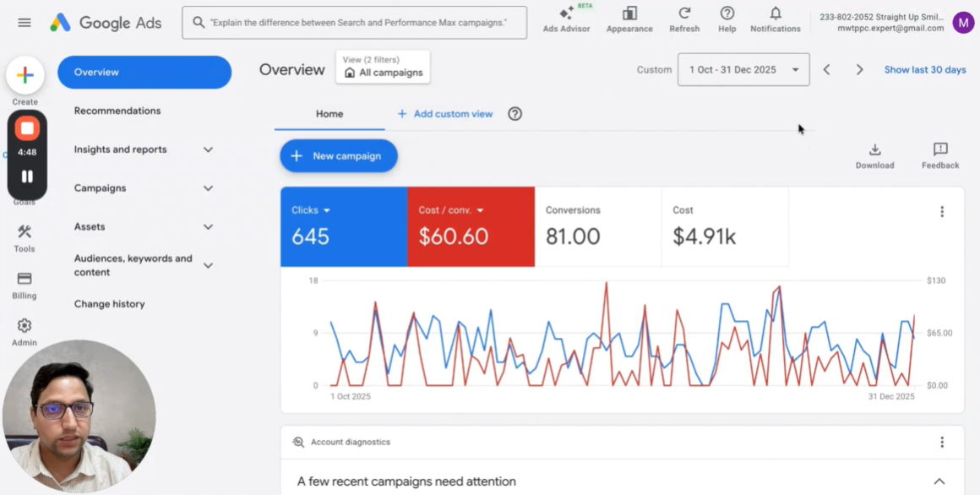Focus the Google Ads search field
The height and width of the screenshot is (495, 980).
[354, 23]
